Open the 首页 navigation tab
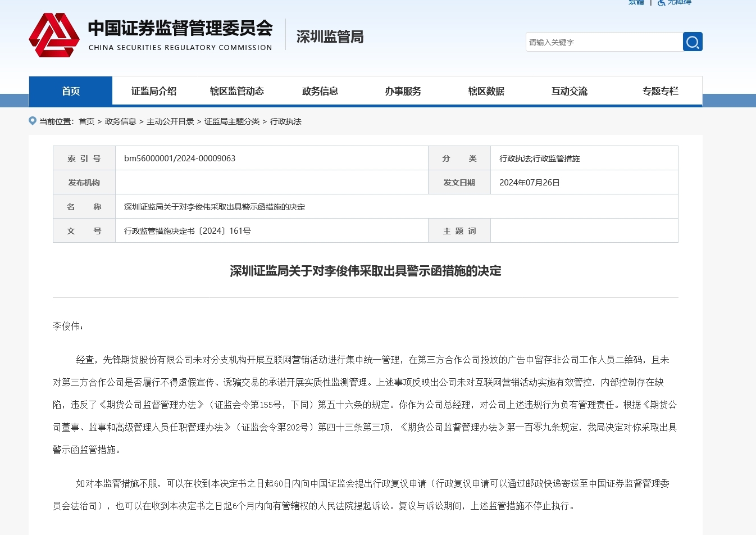 coord(71,91)
